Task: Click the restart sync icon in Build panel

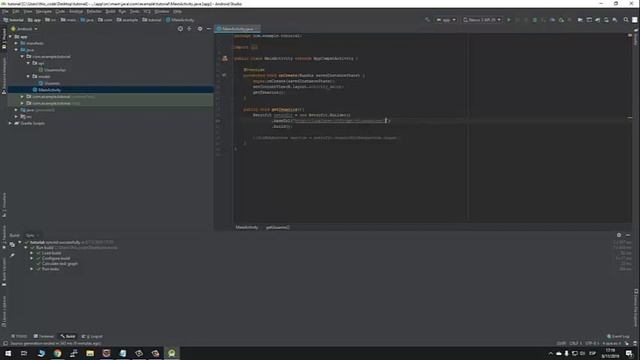Action: [12, 244]
